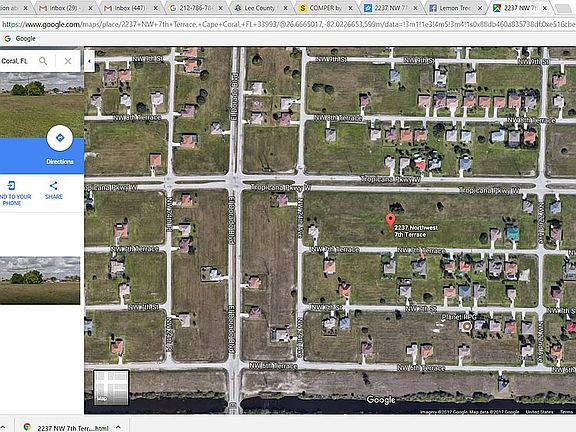
Task: Close the COMPER by tab
Action: click(x=350, y=8)
